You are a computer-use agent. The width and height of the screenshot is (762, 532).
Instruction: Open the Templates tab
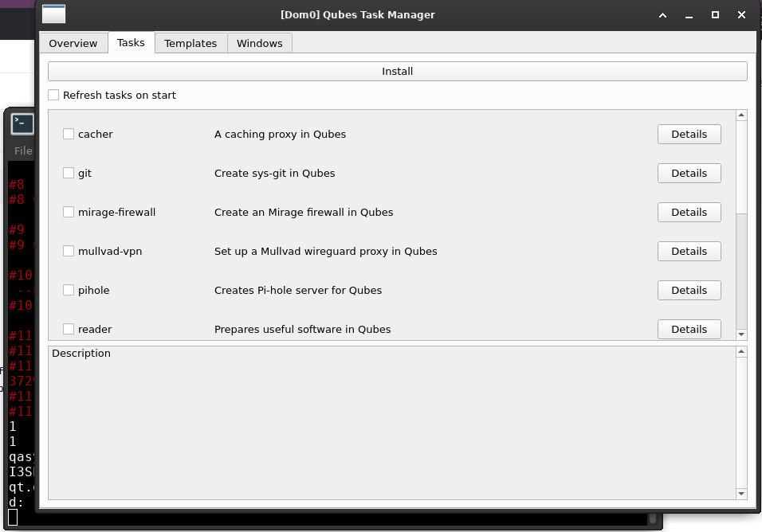click(190, 43)
